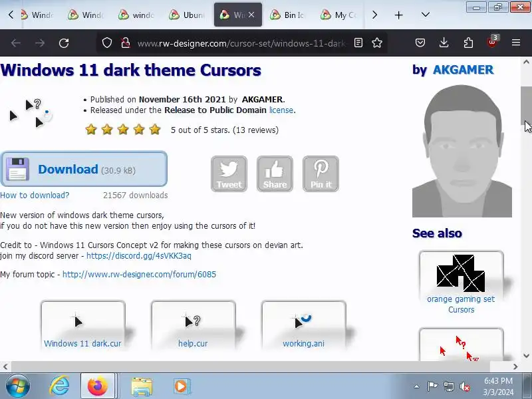
Task: Open a new tab with plus icon
Action: [x=398, y=15]
